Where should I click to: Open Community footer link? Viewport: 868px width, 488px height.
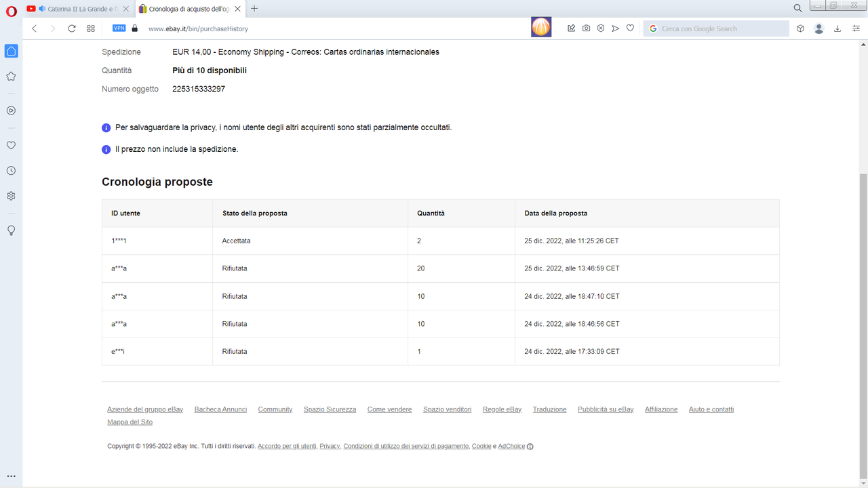[x=275, y=409]
